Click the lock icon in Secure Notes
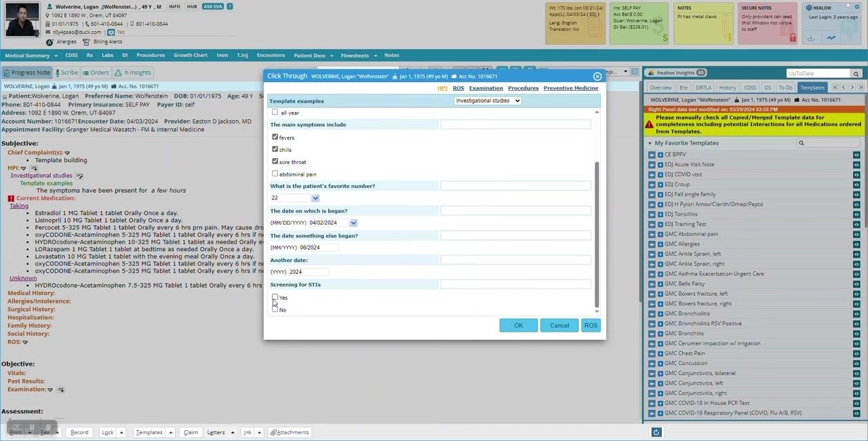868x441 pixels. (x=792, y=38)
